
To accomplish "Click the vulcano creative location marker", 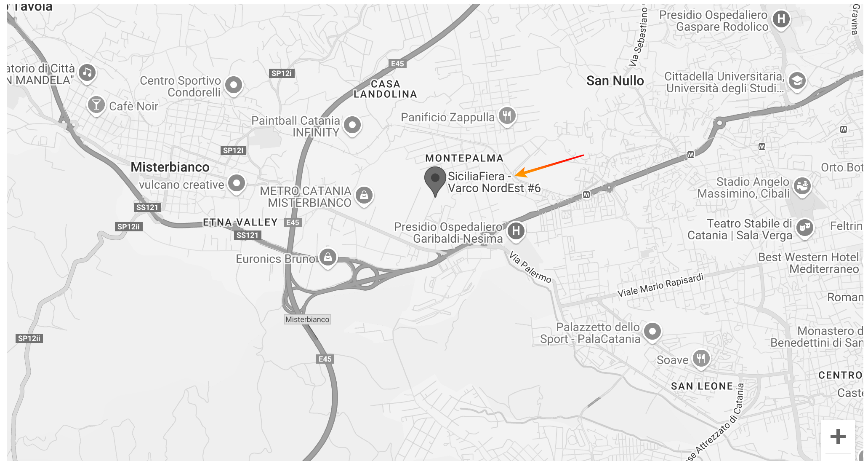I will coord(237,183).
